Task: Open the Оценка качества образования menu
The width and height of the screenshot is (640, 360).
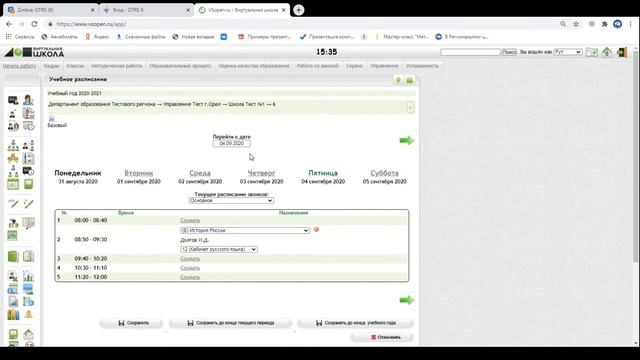Action: click(254, 66)
